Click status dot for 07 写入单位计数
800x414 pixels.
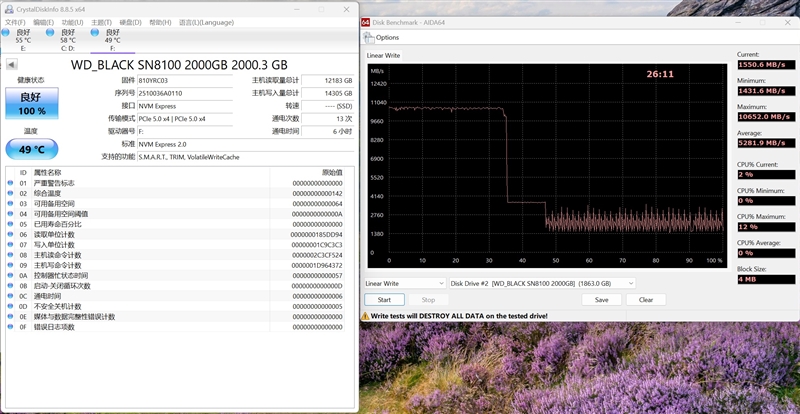coord(10,245)
